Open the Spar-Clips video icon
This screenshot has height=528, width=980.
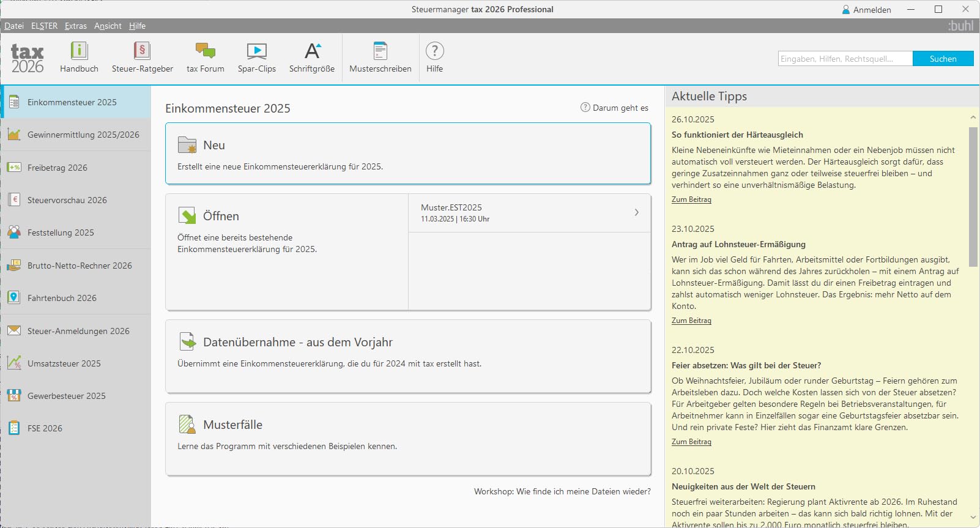[256, 51]
